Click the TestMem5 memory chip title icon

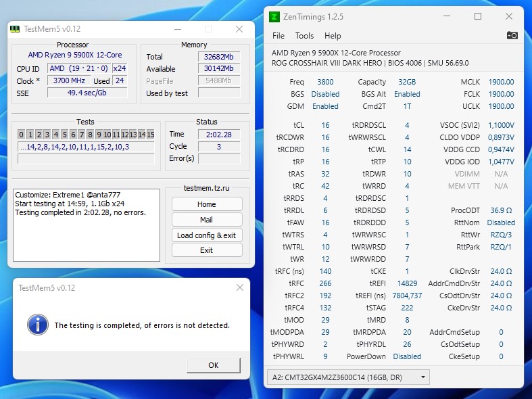tap(15, 29)
